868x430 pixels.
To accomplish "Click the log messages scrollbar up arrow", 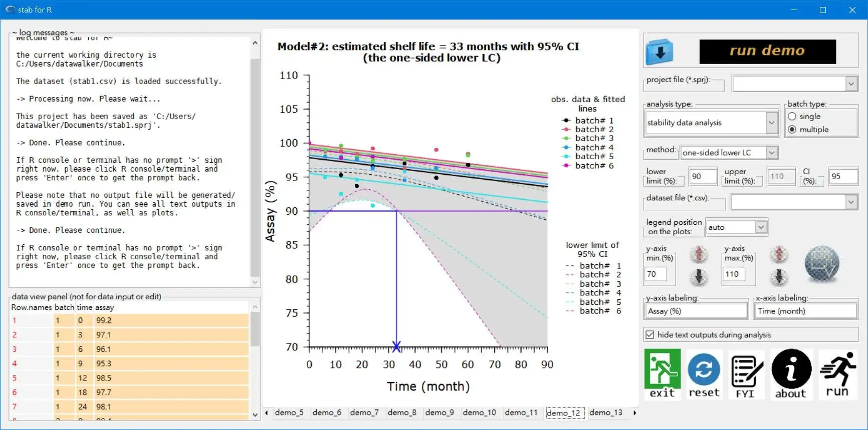I will 255,43.
